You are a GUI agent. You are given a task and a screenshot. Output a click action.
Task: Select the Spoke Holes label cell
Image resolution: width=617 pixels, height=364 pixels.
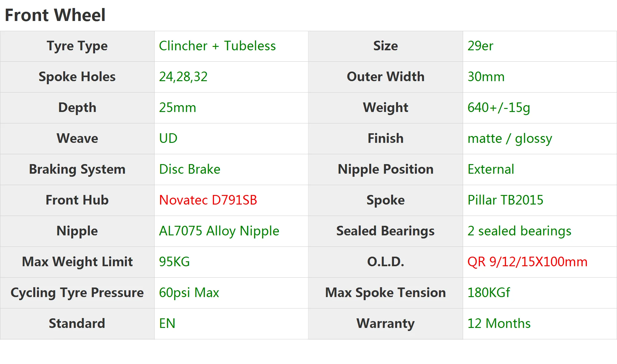click(77, 77)
